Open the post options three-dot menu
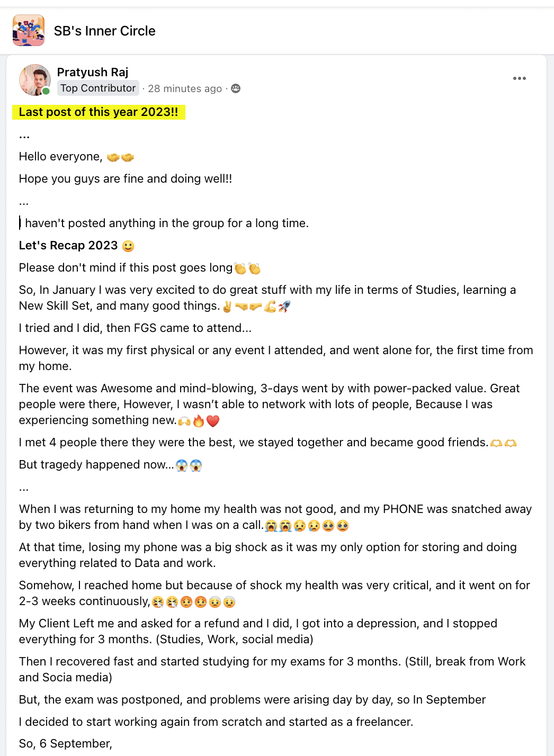 tap(519, 78)
